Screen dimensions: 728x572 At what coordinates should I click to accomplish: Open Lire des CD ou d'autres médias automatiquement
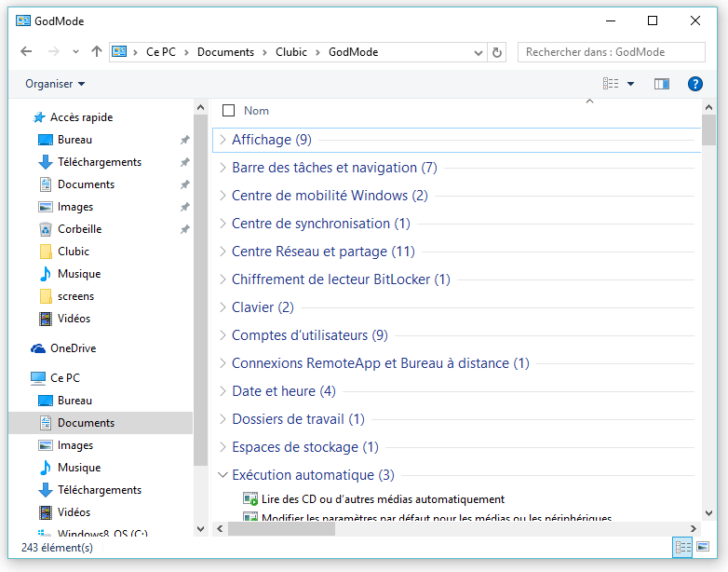pos(383,499)
